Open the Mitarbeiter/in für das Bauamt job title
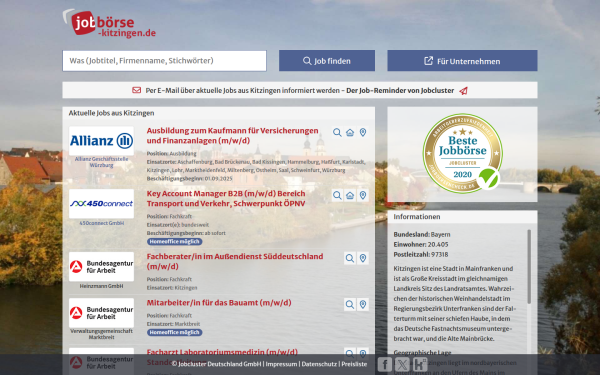The image size is (600, 375). [x=219, y=303]
